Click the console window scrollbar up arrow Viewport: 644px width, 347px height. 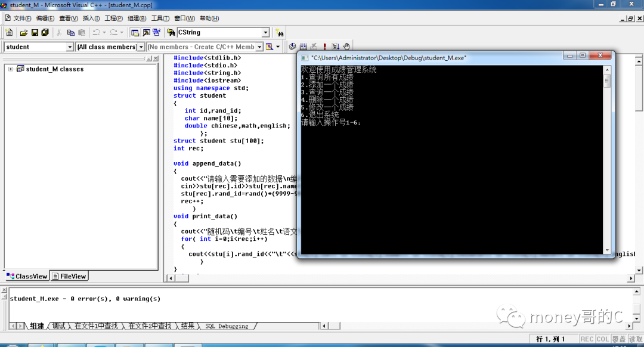[x=607, y=70]
